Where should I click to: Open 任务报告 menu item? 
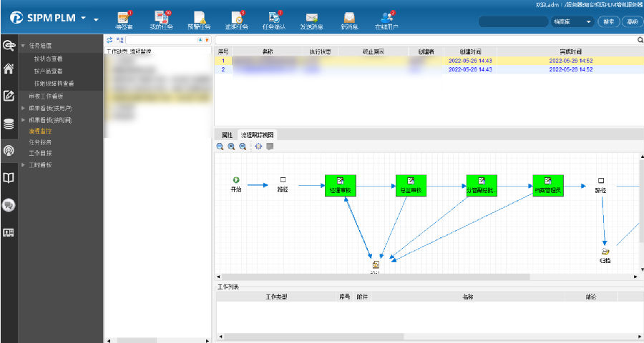point(40,142)
